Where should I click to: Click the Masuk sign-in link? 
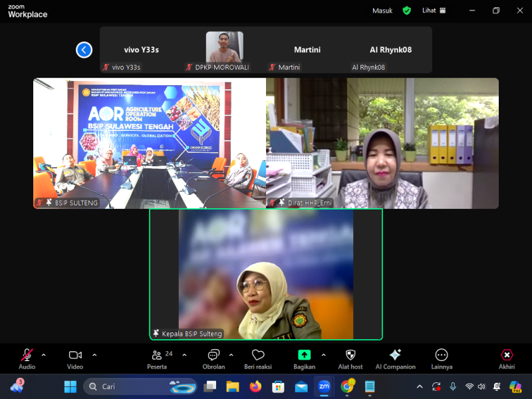point(382,11)
